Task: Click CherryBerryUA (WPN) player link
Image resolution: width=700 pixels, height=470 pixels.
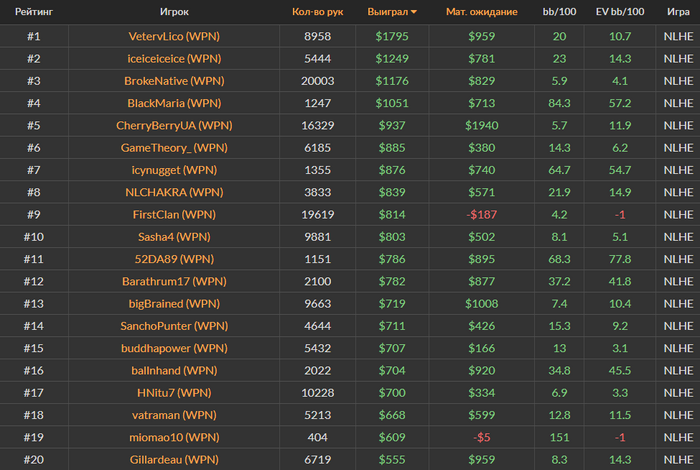Action: click(174, 125)
